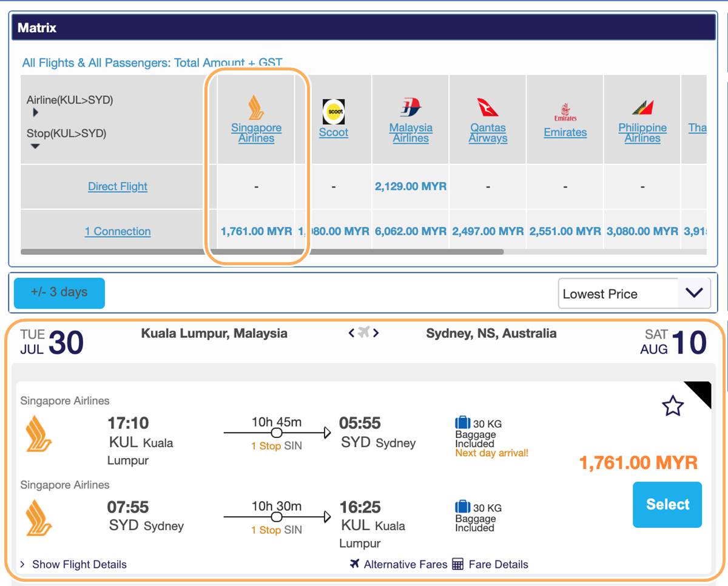Viewport: 728px width, 586px height.
Task: Select the 6,062.00 MYR Malaysia Airlines price
Action: click(x=411, y=231)
